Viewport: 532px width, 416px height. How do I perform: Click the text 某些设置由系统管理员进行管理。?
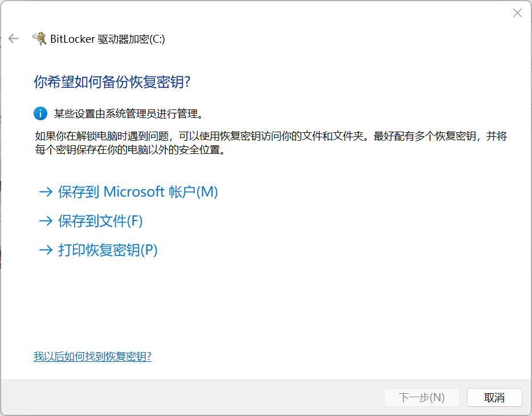click(x=129, y=113)
